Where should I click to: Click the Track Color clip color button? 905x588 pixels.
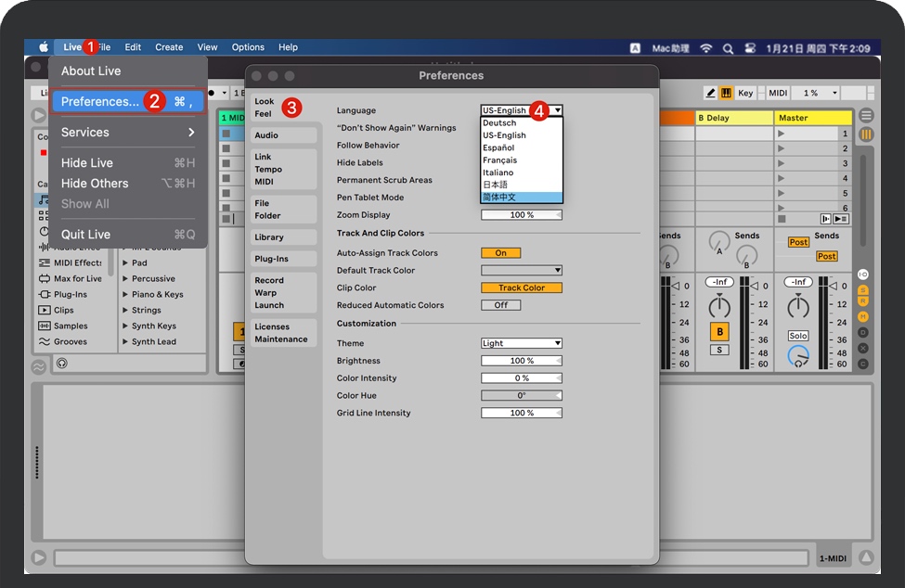521,288
